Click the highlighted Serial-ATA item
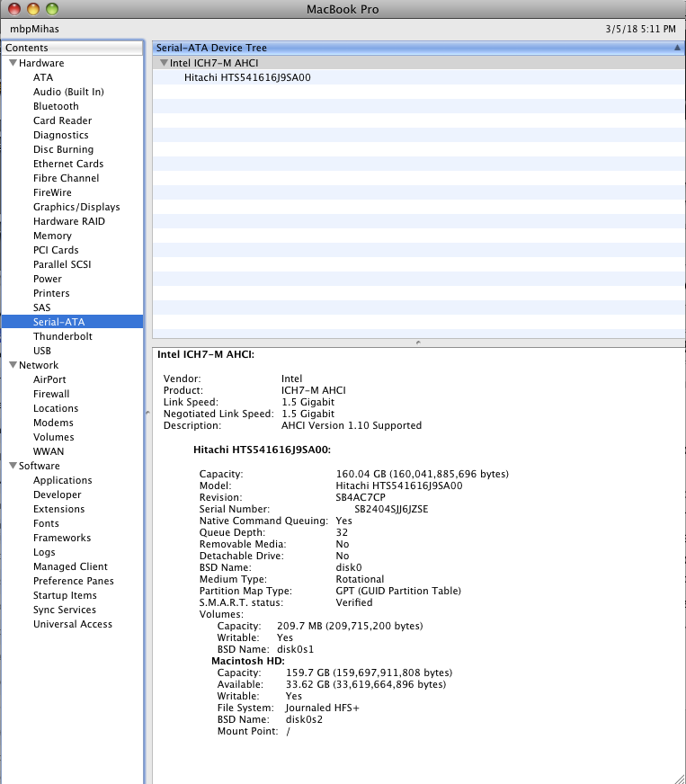The image size is (686, 784). pos(73,322)
